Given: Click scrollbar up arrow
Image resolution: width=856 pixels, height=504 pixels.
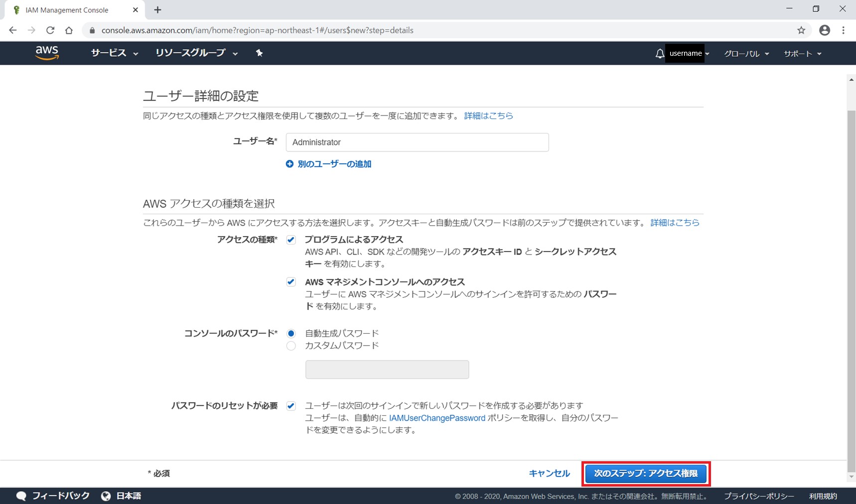Looking at the screenshot, I should (x=851, y=80).
